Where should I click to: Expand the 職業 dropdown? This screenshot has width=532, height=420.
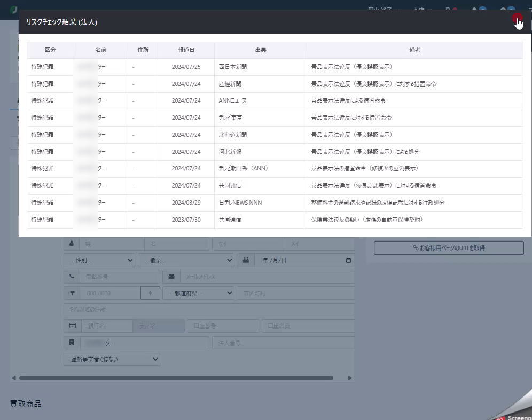(186, 260)
